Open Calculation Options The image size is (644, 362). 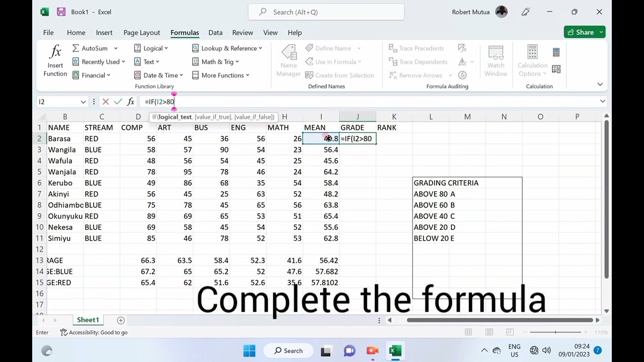pos(532,61)
